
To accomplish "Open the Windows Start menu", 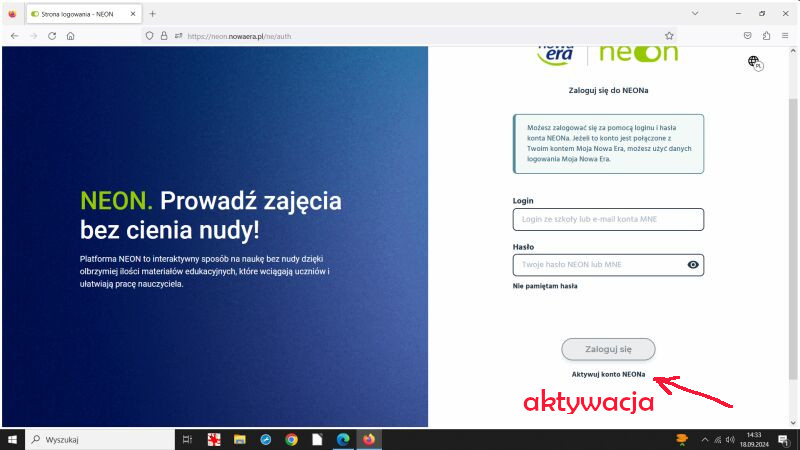I will (x=12, y=439).
